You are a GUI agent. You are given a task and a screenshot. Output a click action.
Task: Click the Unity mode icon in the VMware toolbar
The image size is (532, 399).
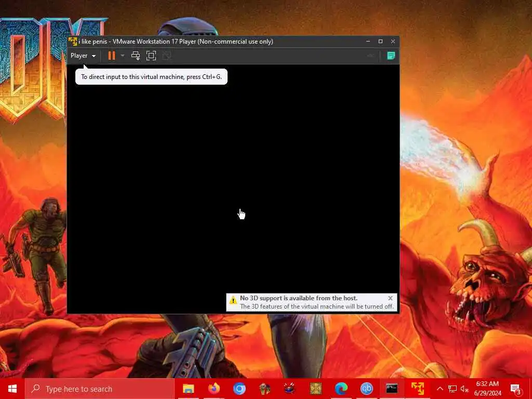167,56
